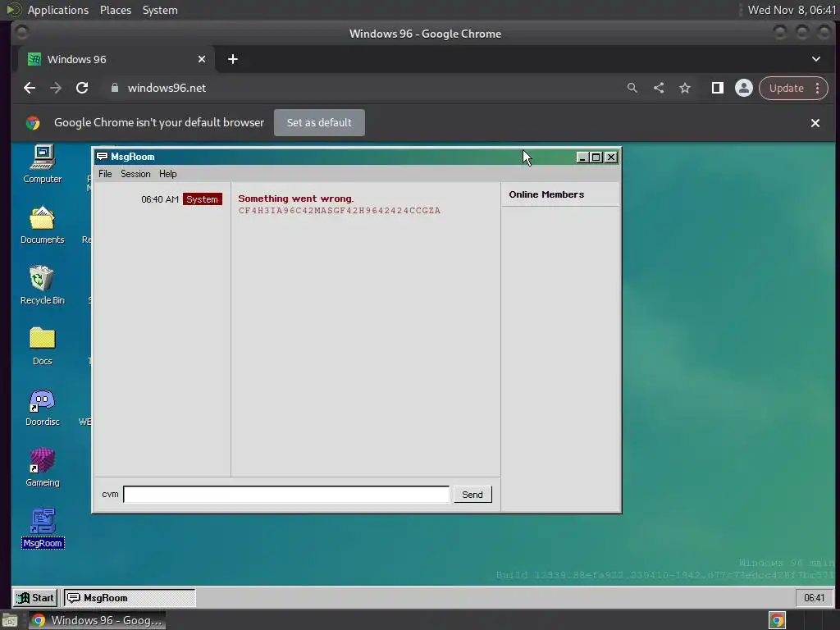Image resolution: width=840 pixels, height=630 pixels.
Task: Click the error code text CF4H3IA96C42...
Action: tap(339, 211)
